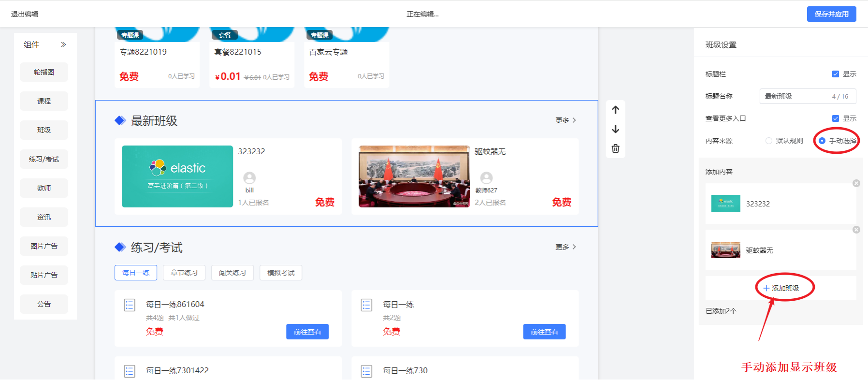This screenshot has height=380, width=868.
Task: Switch to the 章节练习 tab
Action: coord(184,273)
